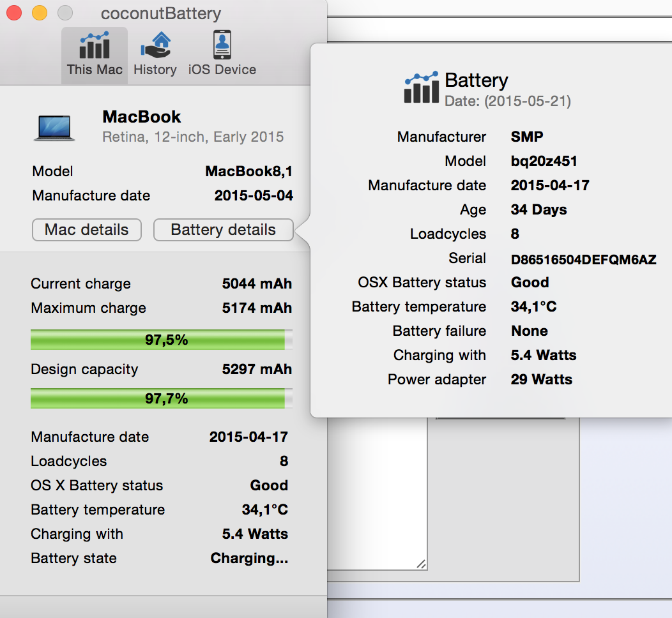
Task: Select current charge value 5044 mAh
Action: point(257,283)
